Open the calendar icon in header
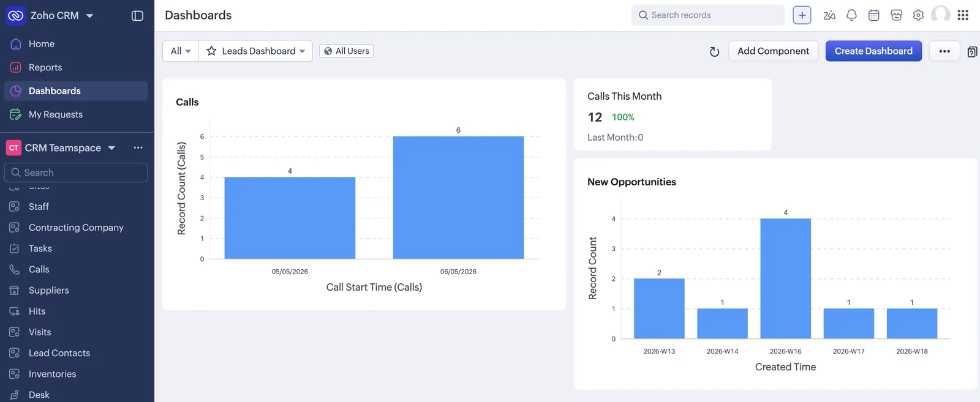This screenshot has width=980, height=402. 874,15
